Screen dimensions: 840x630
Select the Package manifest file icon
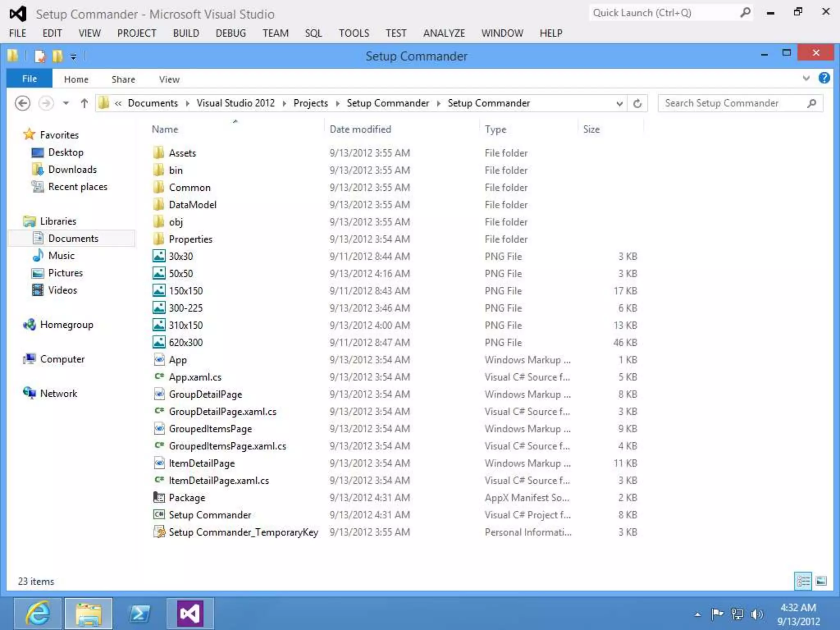[159, 498]
